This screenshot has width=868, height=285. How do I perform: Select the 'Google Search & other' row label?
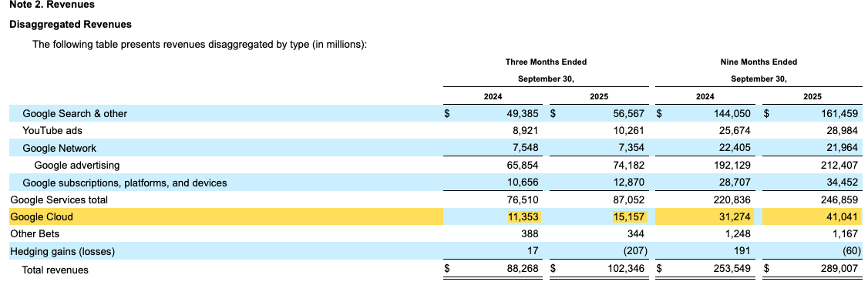pyautogui.click(x=75, y=113)
